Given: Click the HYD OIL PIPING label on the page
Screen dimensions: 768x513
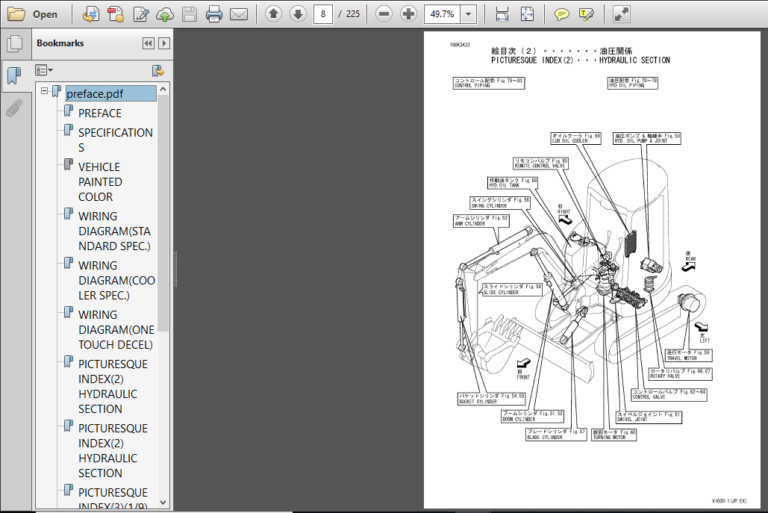Looking at the screenshot, I should pyautogui.click(x=632, y=83).
